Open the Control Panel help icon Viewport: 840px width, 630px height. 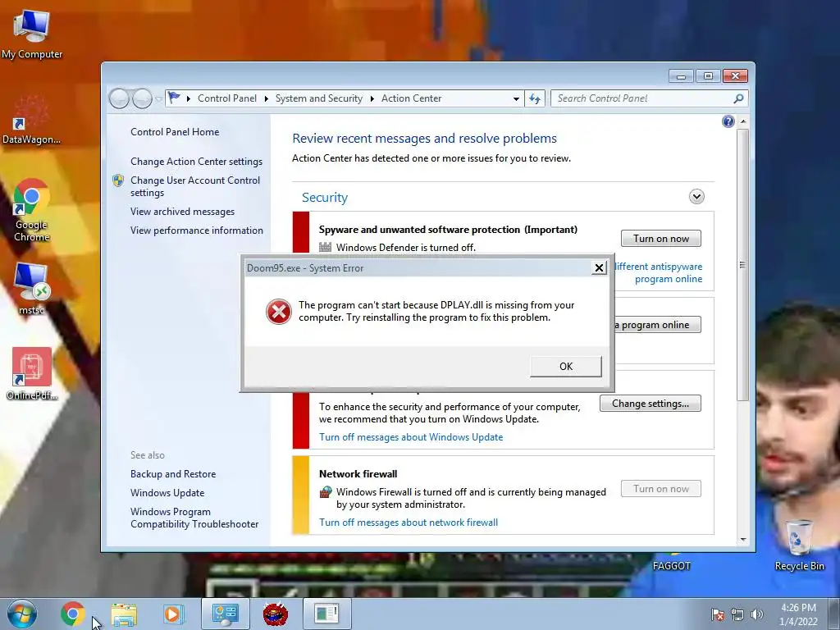(728, 121)
